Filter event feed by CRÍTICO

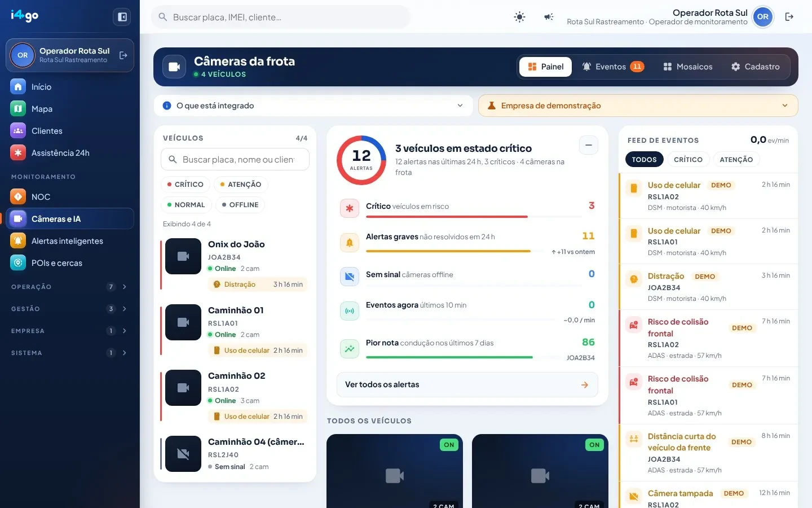[688, 160]
